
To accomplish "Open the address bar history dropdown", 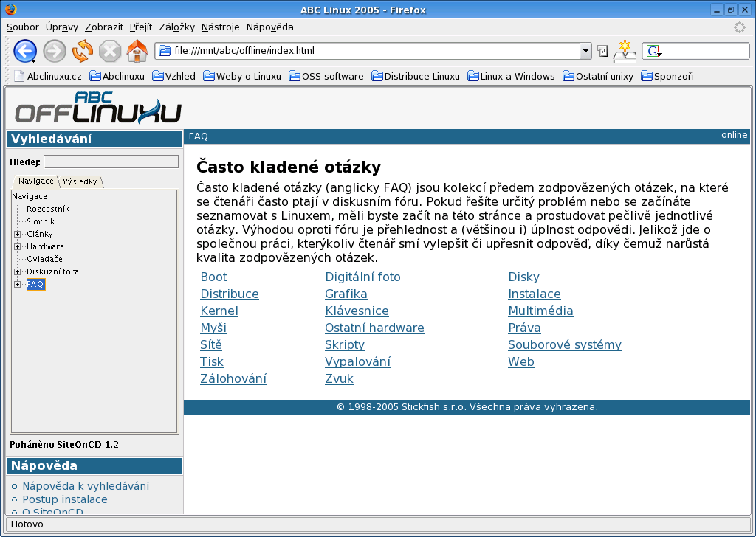I will [585, 51].
